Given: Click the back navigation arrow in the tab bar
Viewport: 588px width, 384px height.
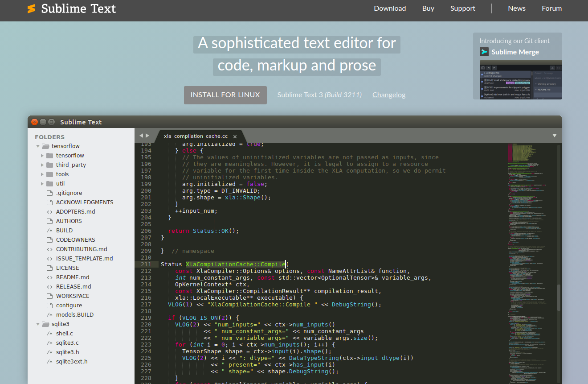Looking at the screenshot, I should coord(140,135).
